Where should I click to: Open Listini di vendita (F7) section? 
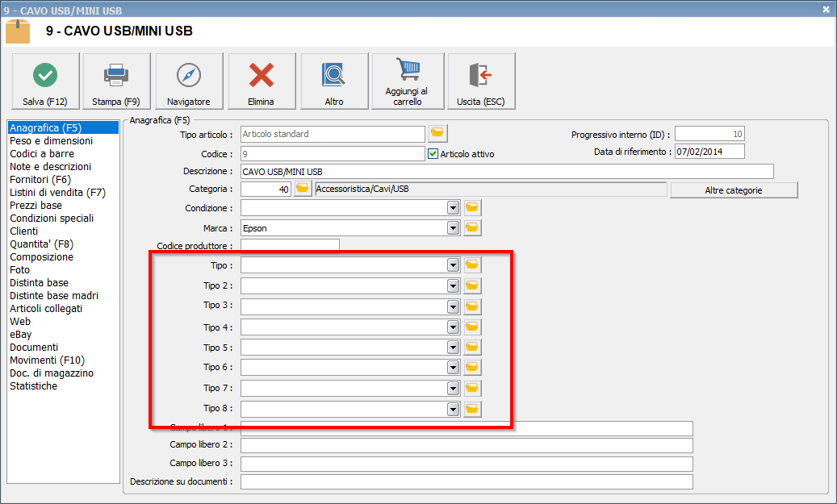[57, 193]
